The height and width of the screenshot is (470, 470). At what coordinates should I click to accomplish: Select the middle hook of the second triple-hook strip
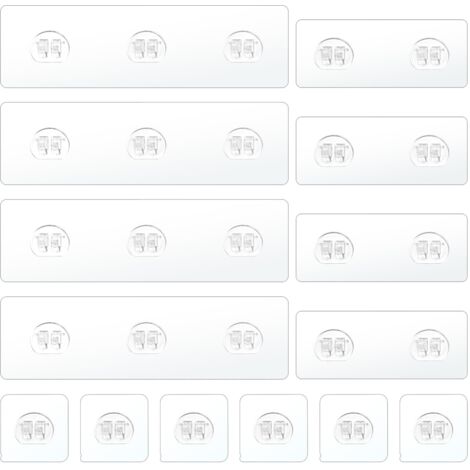[147, 144]
